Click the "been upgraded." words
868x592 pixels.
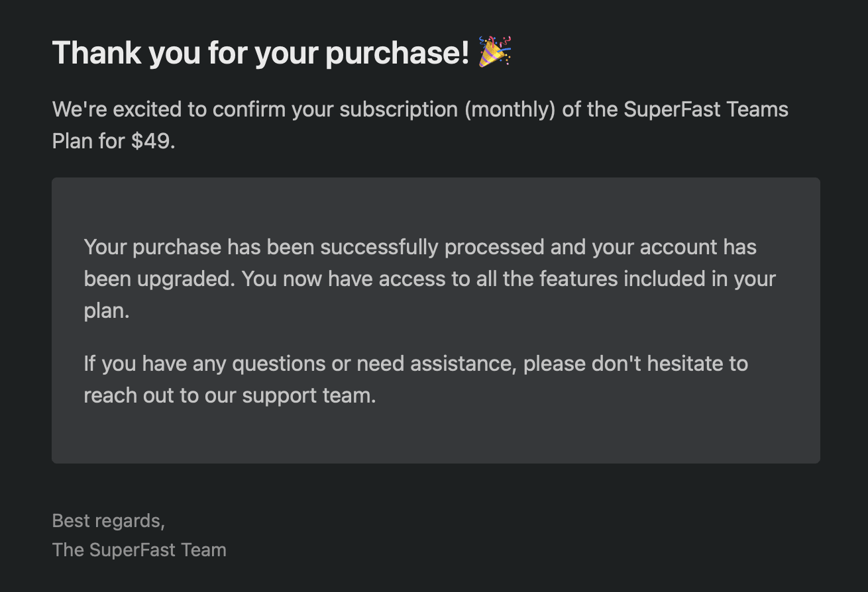point(160,279)
